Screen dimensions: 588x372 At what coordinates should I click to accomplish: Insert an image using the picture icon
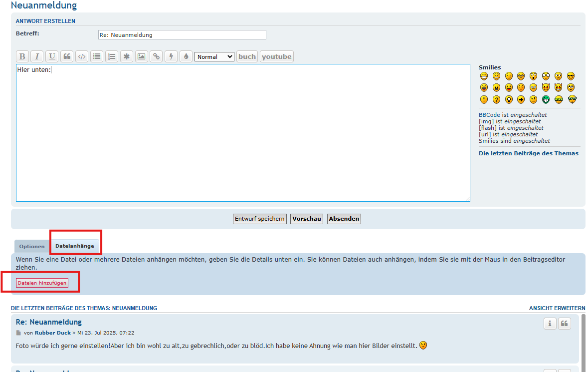click(x=142, y=56)
